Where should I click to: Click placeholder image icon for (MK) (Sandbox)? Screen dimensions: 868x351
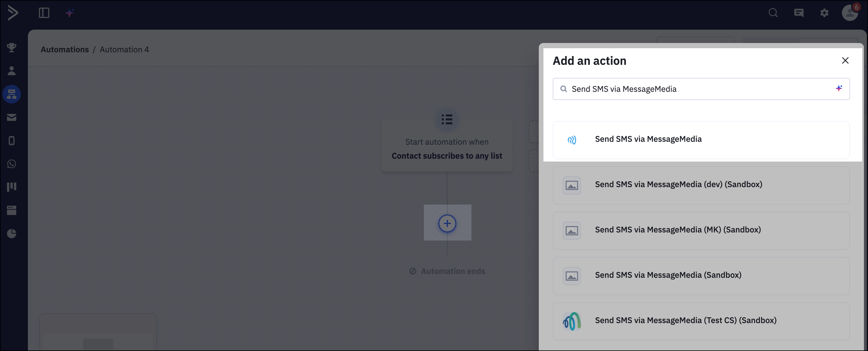[x=572, y=231]
